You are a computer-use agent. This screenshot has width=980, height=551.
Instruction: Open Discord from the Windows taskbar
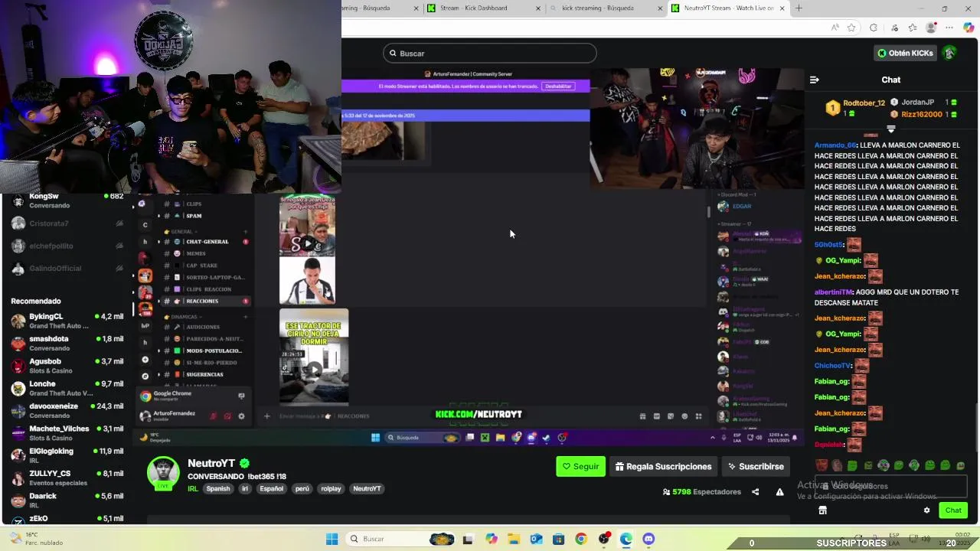pos(648,539)
